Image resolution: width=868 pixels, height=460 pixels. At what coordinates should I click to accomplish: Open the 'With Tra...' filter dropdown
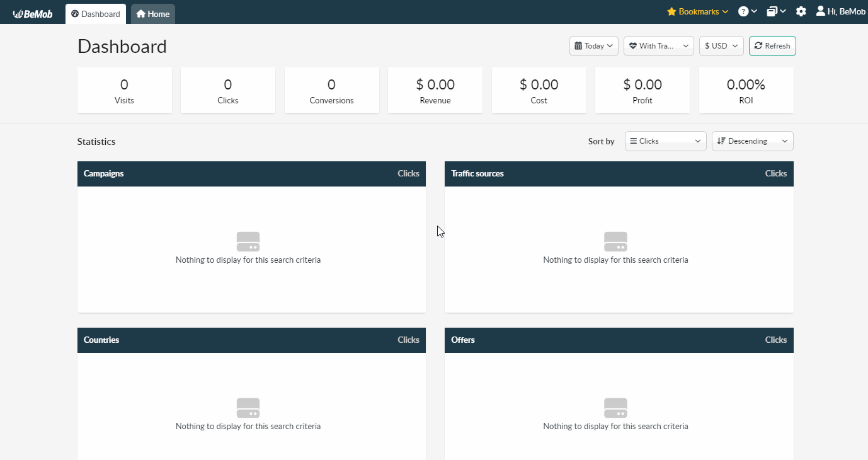click(659, 46)
